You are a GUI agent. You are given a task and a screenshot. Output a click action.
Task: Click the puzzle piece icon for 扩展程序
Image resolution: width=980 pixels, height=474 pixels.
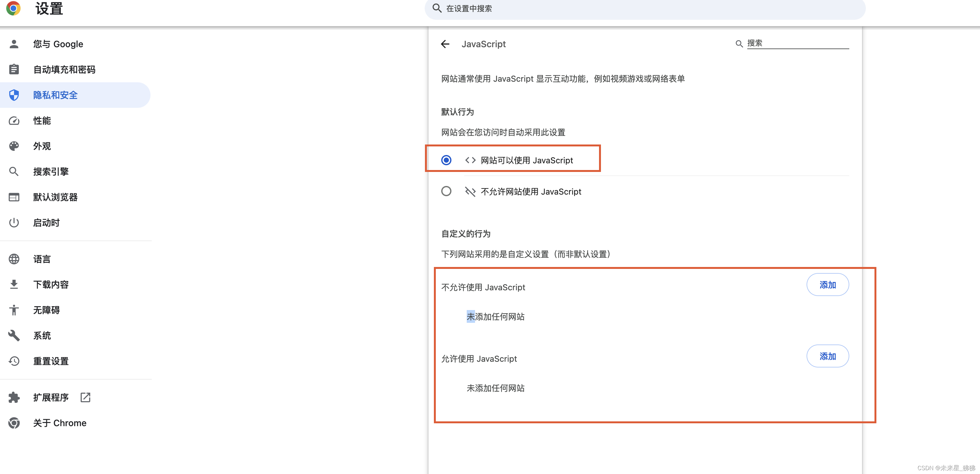[x=14, y=397]
